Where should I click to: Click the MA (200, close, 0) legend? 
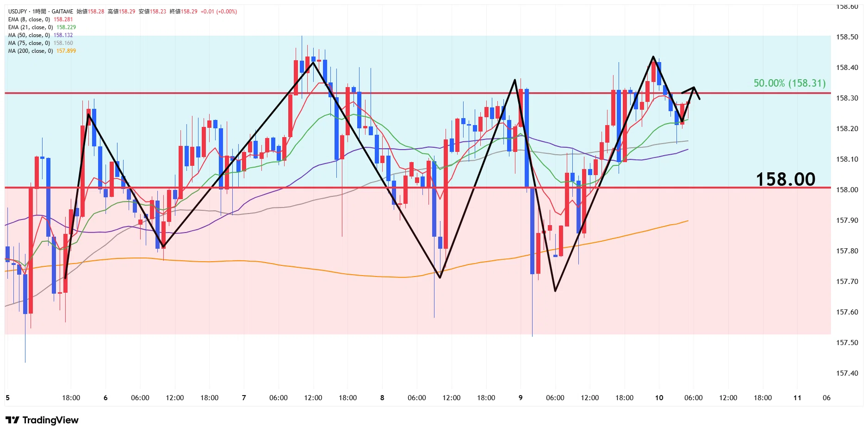click(31, 51)
